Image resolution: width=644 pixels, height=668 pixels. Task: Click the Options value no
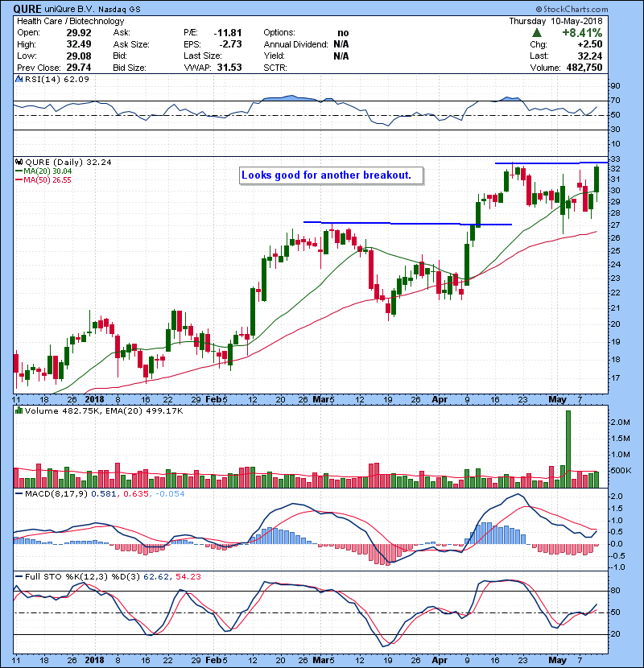point(343,33)
